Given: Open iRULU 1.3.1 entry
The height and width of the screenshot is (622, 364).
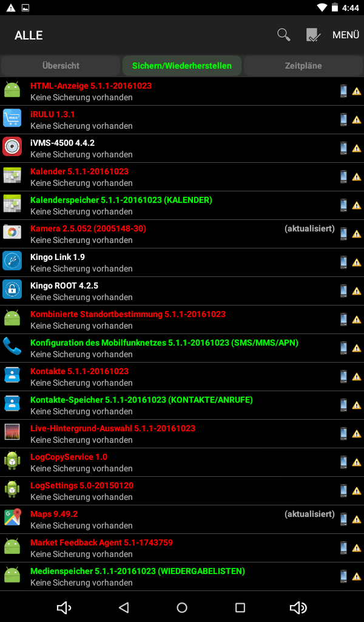Looking at the screenshot, I should coord(182,120).
